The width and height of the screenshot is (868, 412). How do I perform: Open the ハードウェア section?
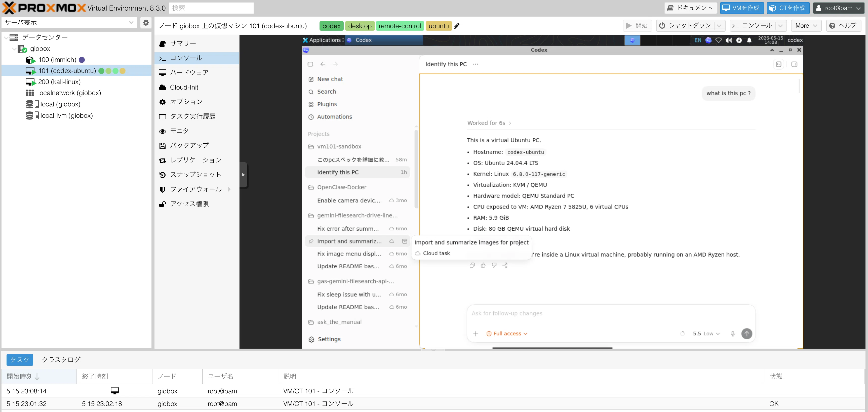click(x=197, y=73)
